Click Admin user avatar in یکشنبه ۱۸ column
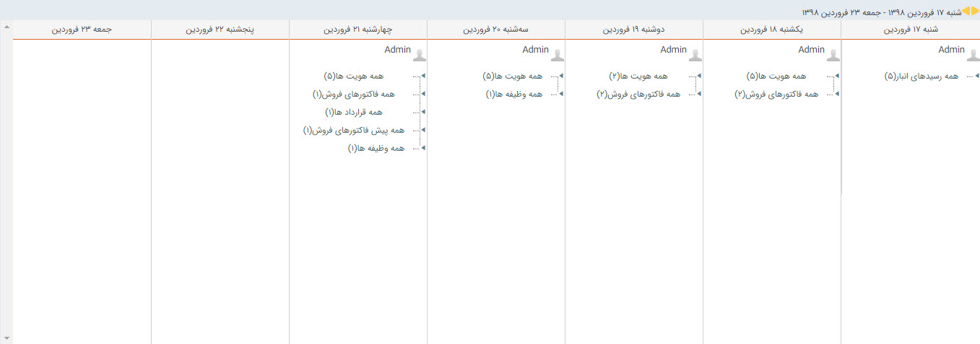The image size is (980, 344). [x=833, y=54]
